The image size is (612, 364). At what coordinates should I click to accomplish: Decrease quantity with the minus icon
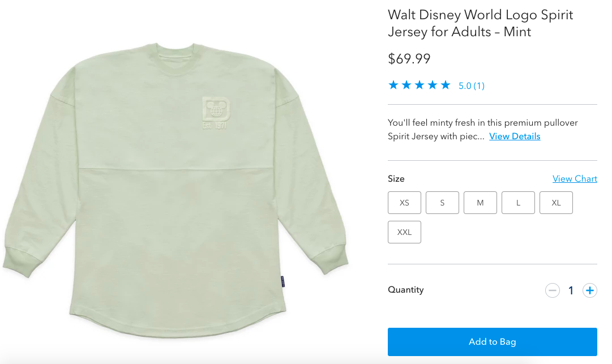552,290
